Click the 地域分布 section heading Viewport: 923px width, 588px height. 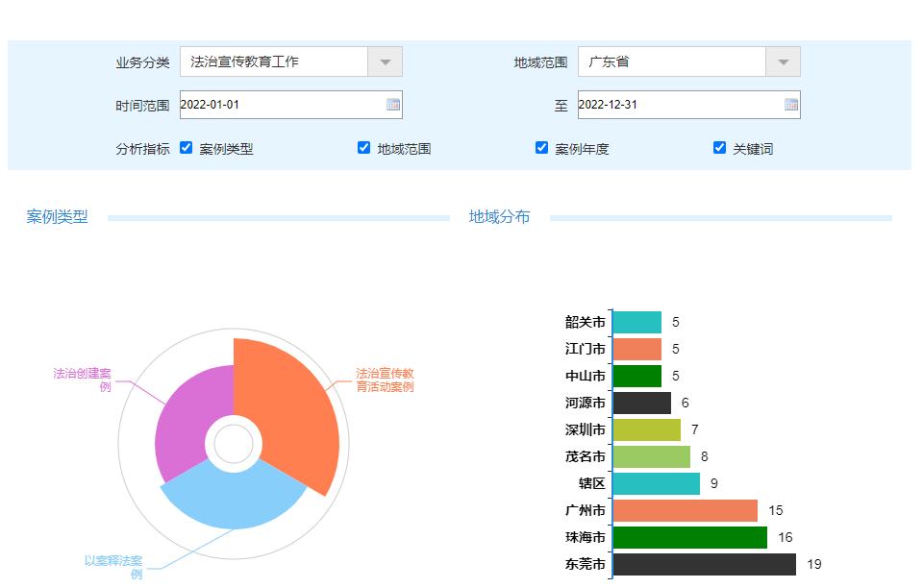(x=499, y=217)
